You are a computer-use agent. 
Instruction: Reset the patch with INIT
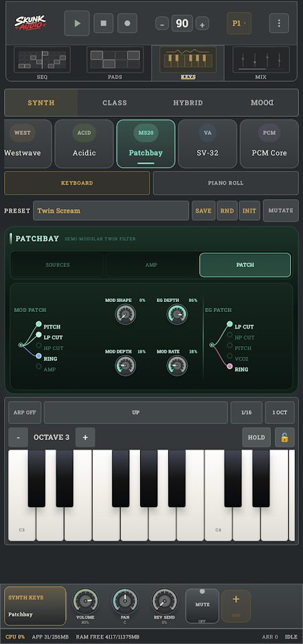coord(249,211)
